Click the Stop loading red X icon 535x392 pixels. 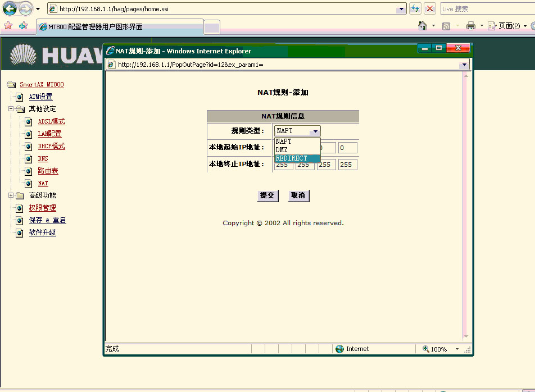click(430, 8)
